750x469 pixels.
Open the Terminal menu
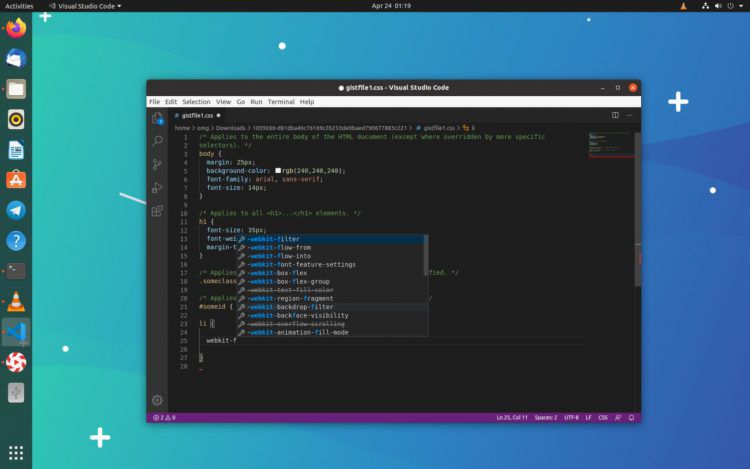pyautogui.click(x=281, y=102)
